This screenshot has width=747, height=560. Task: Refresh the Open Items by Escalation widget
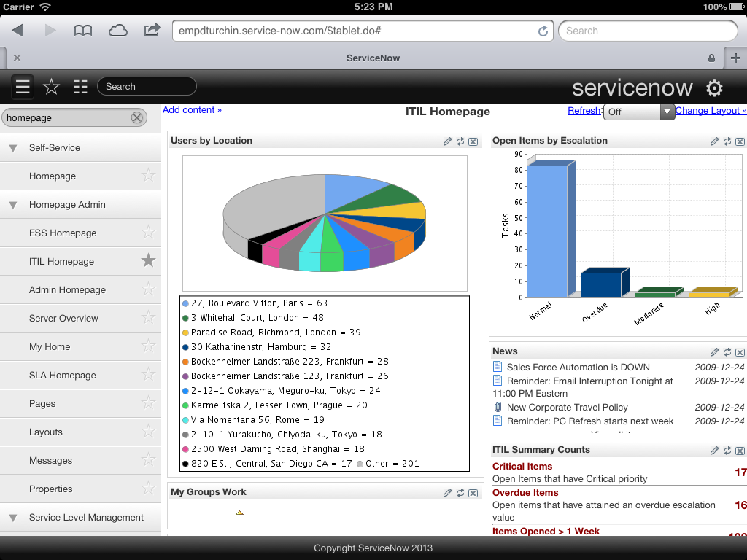pyautogui.click(x=727, y=141)
